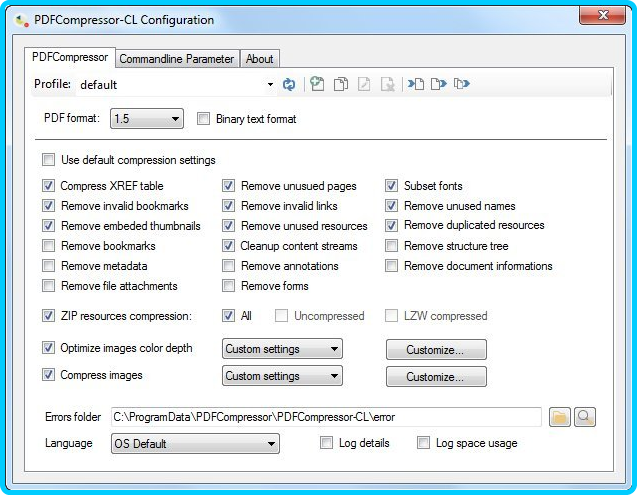Screen dimensions: 637x495
Task: Click the refresh profiles icon
Action: point(289,84)
